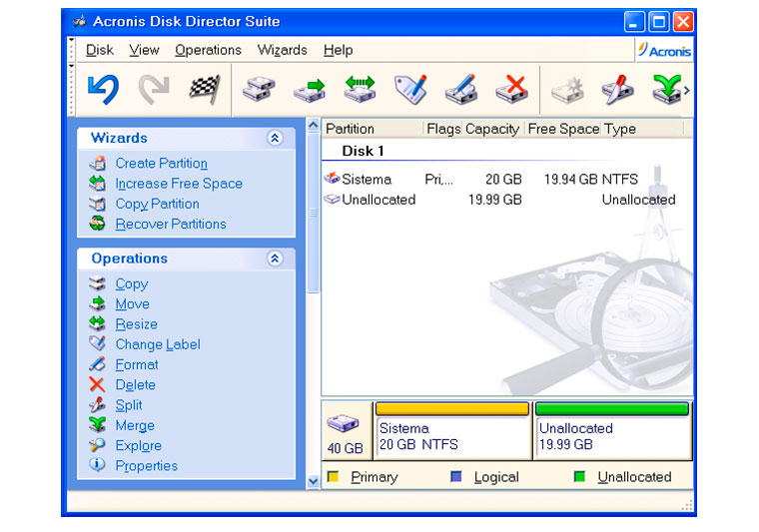Click the Change Label toolbar icon
The image size is (759, 532).
coord(410,90)
